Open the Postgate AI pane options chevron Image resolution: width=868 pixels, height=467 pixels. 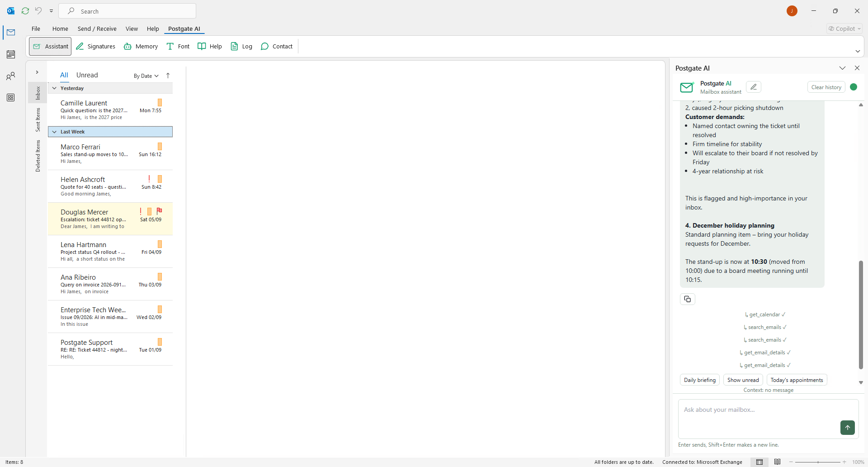coord(842,68)
